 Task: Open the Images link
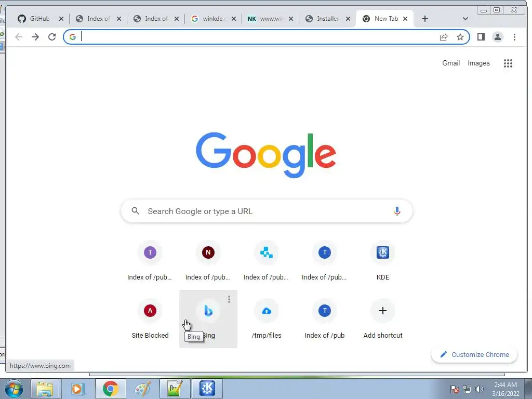(478, 63)
